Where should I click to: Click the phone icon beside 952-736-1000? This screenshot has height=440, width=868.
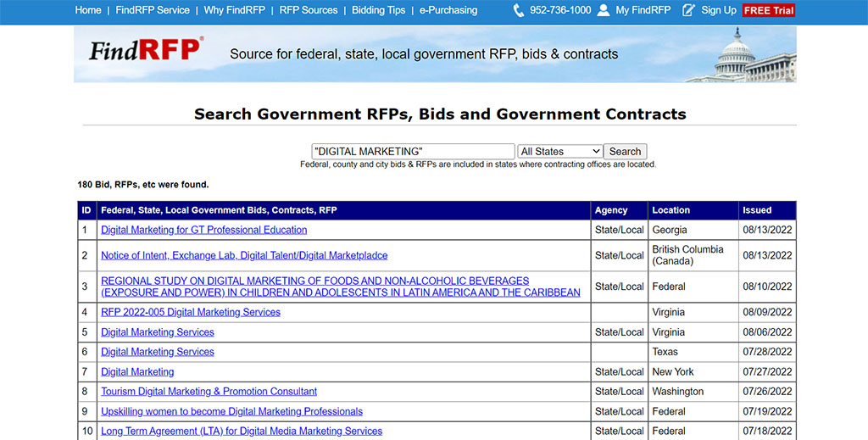pos(519,10)
